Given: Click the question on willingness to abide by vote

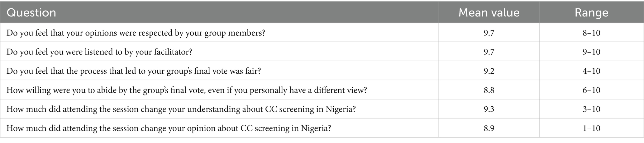Looking at the screenshot, I should [187, 90].
